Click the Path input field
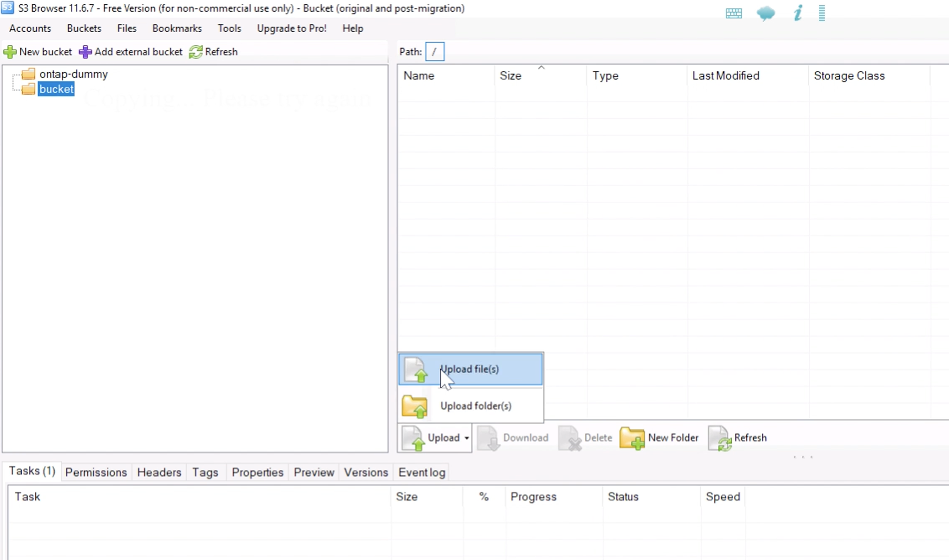The width and height of the screenshot is (949, 560). pos(434,51)
